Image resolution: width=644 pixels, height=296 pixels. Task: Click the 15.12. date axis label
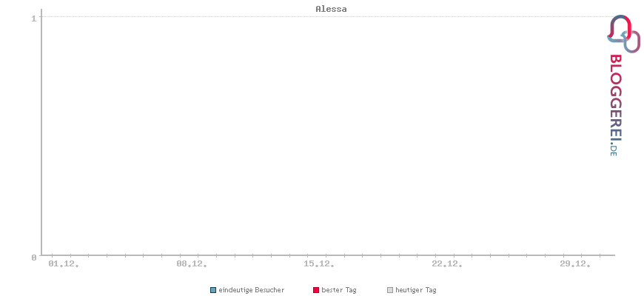point(319,263)
